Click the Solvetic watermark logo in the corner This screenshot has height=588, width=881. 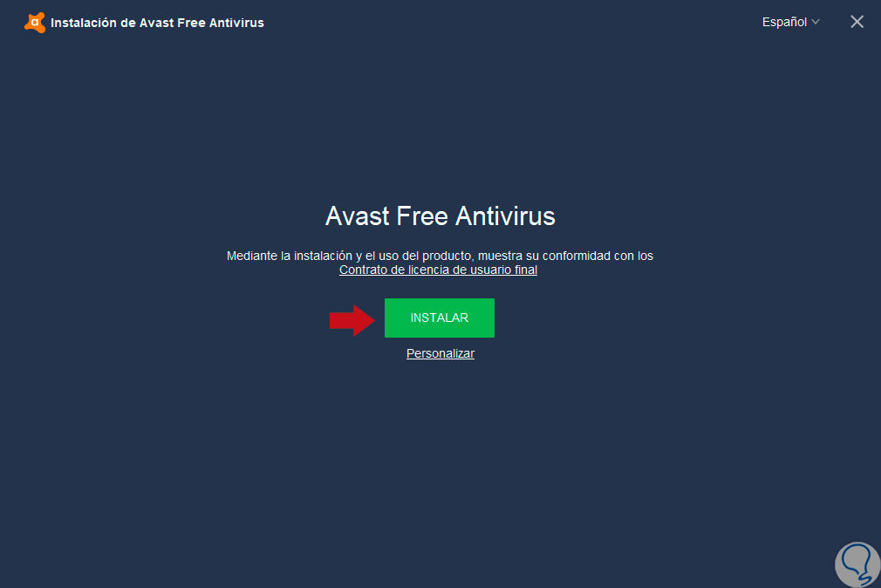click(x=857, y=565)
